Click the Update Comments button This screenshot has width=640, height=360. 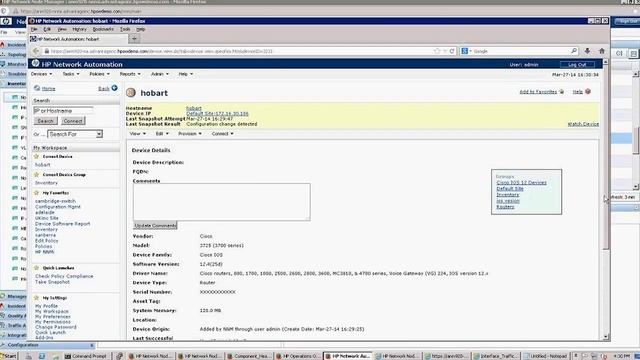point(155,225)
